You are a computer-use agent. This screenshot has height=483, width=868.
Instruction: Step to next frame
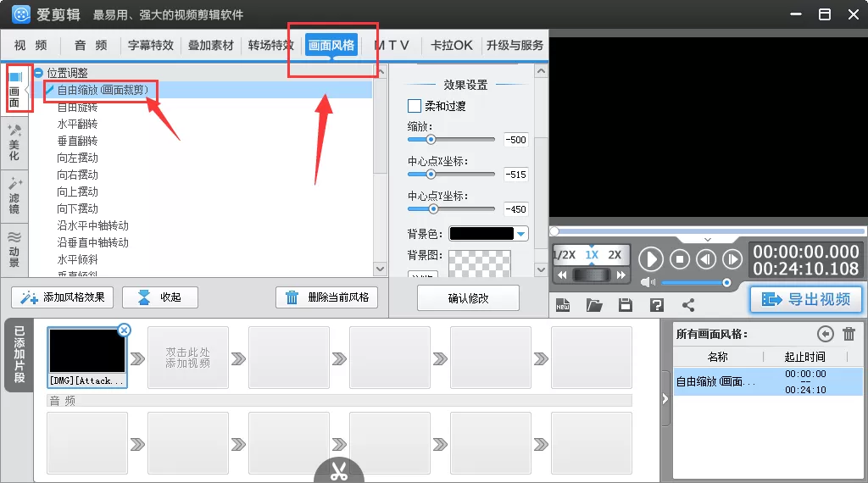(x=732, y=259)
